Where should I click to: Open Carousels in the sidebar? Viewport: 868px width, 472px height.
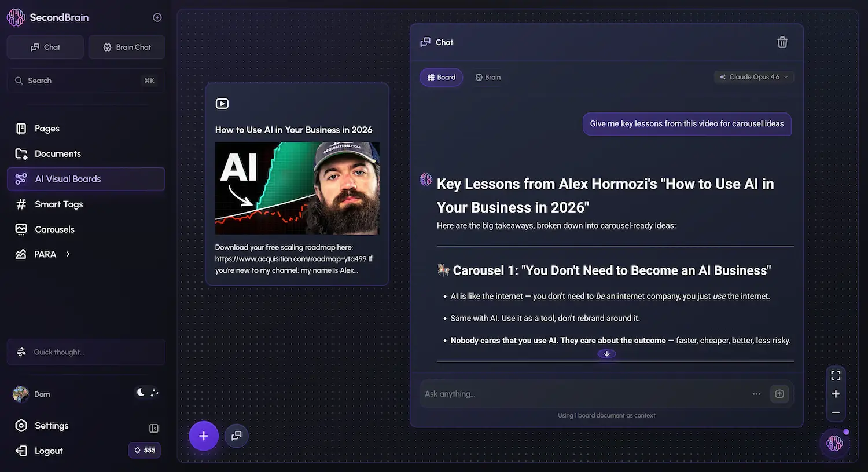54,229
